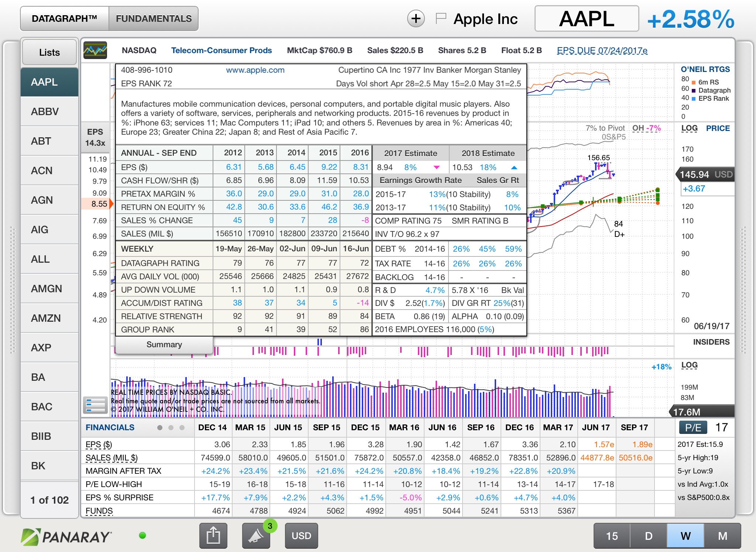Switch to Daily chart interval
The width and height of the screenshot is (756, 552).
click(x=648, y=536)
